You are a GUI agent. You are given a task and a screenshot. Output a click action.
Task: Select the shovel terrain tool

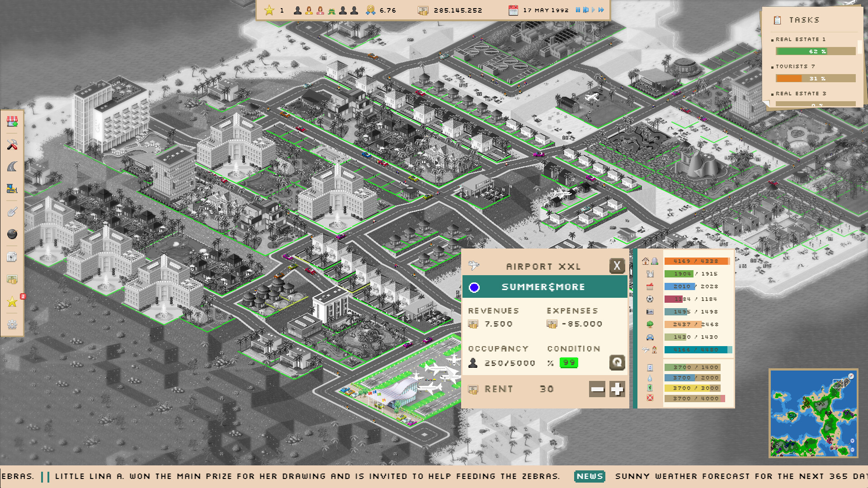point(13,211)
